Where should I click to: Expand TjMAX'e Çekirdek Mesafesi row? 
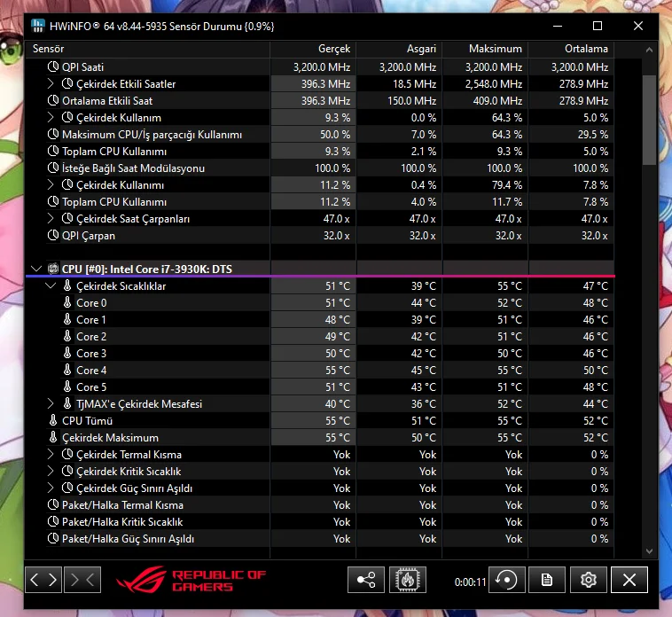point(51,403)
